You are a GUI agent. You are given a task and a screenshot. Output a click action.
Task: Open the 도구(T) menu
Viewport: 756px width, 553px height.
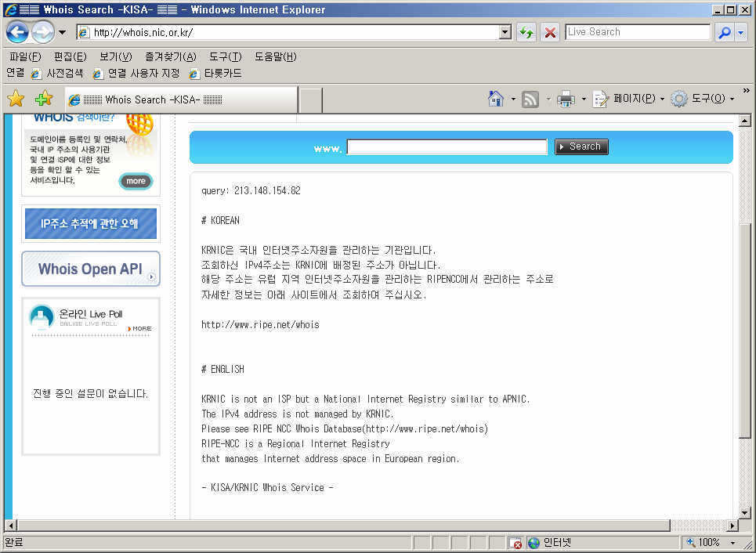click(x=225, y=57)
